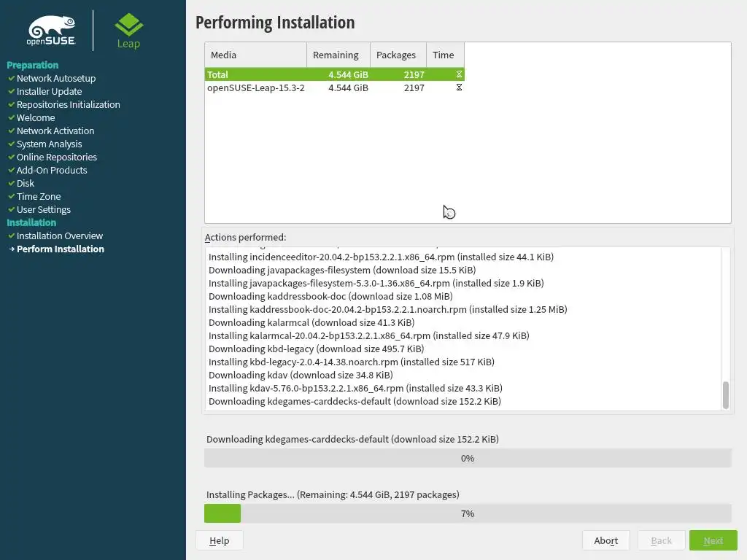Click the log line Downloading kbd-legacy

click(317, 349)
